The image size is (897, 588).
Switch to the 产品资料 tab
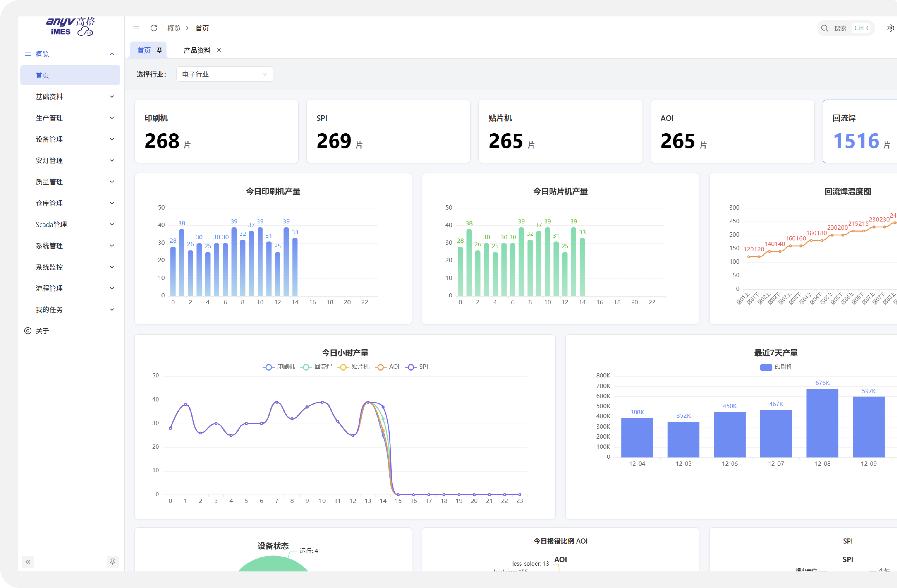click(197, 50)
